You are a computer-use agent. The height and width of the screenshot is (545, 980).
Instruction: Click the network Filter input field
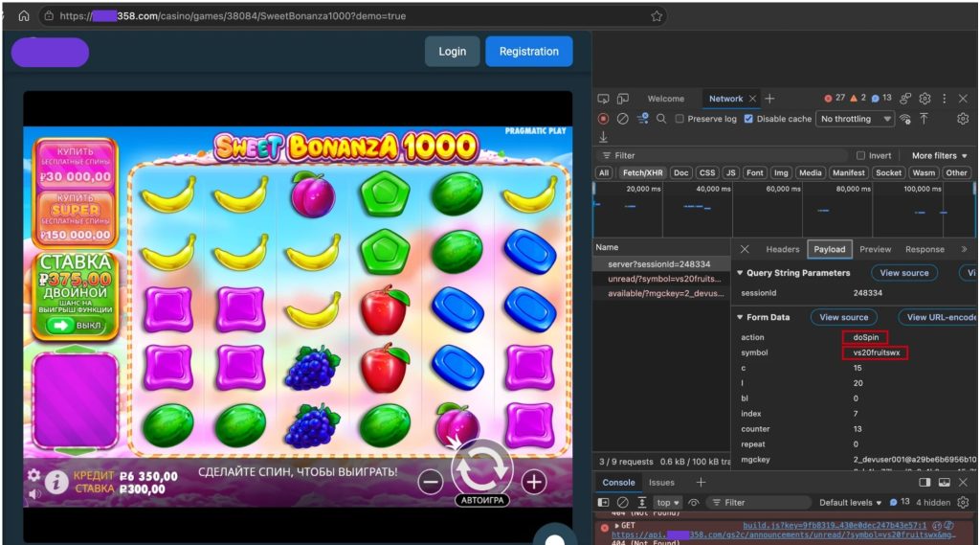pyautogui.click(x=725, y=156)
